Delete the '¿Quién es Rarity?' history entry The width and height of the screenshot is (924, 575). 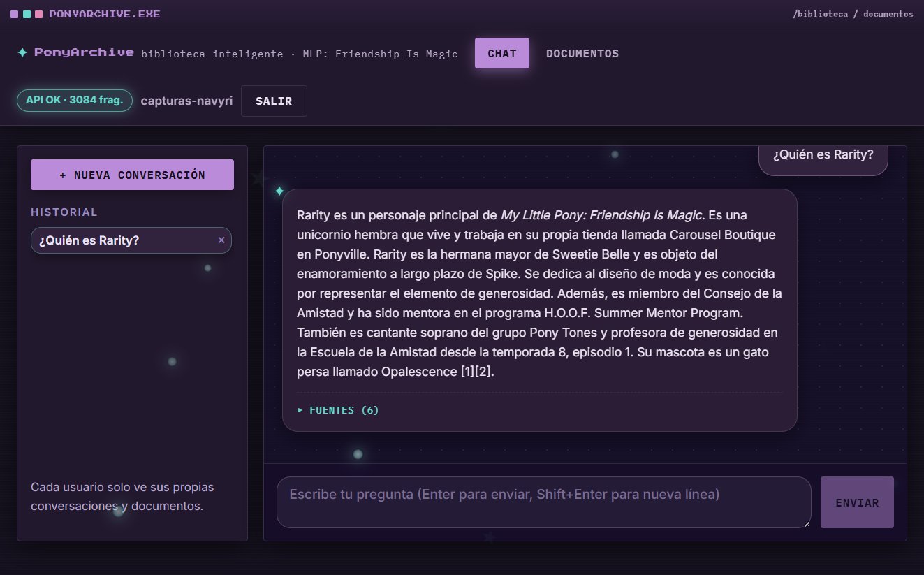point(221,240)
